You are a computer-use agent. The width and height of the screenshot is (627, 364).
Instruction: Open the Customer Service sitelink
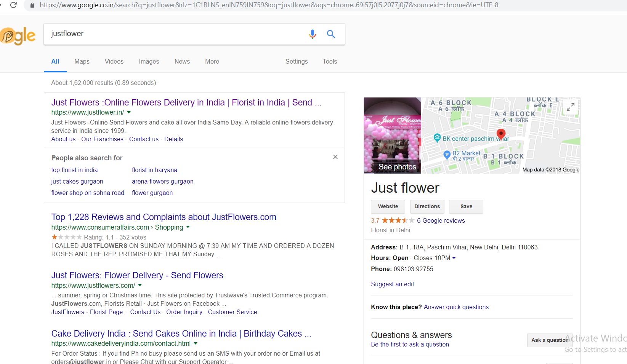[x=233, y=312]
